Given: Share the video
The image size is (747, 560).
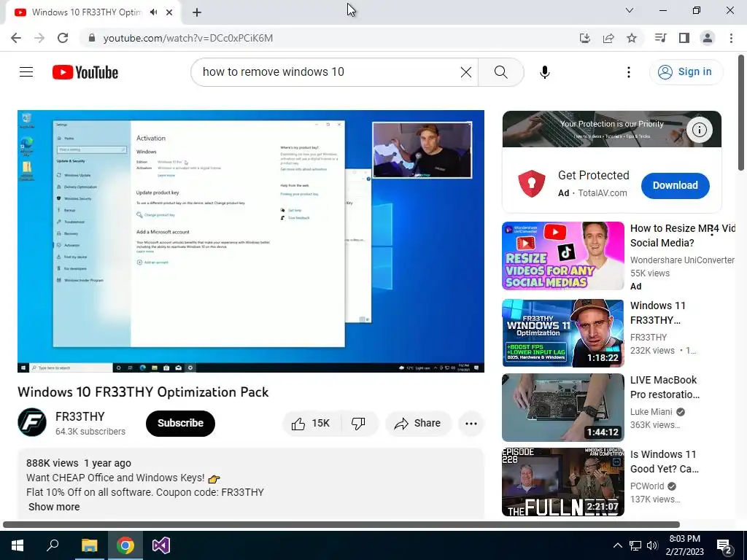Looking at the screenshot, I should point(418,424).
